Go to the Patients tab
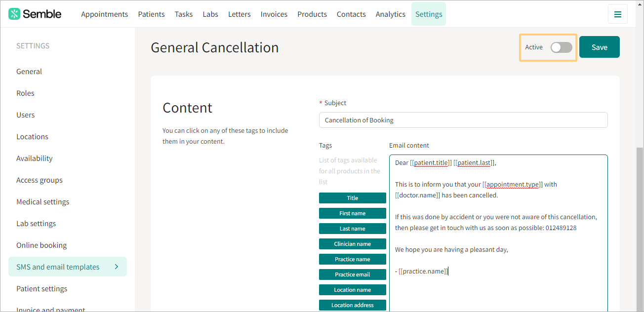Viewport: 644px width, 312px height. [151, 14]
